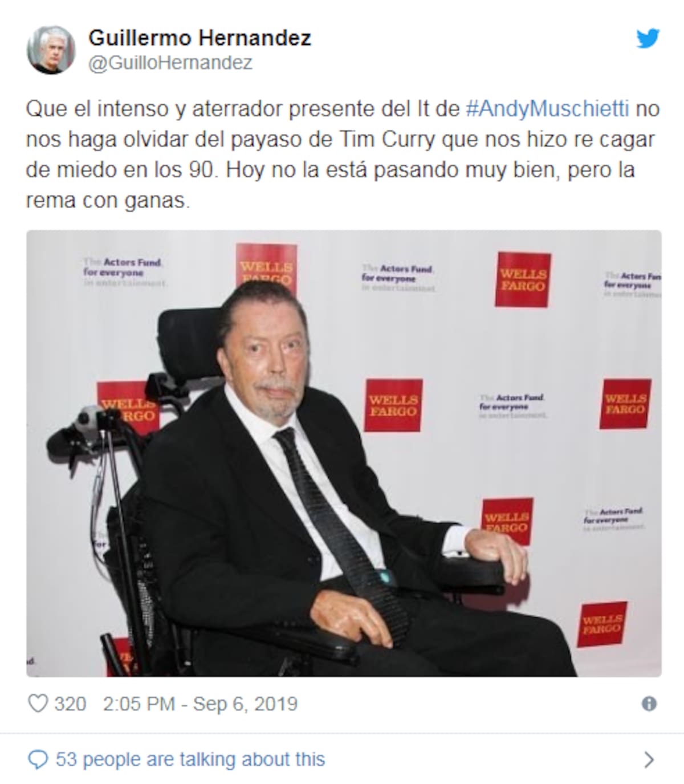Click the man's black tie in photo
This screenshot has width=684, height=784.
point(342,530)
